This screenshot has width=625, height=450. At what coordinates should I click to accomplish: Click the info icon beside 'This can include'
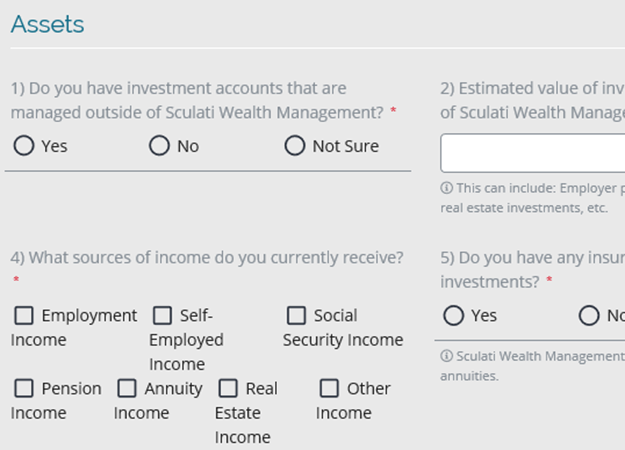(446, 188)
